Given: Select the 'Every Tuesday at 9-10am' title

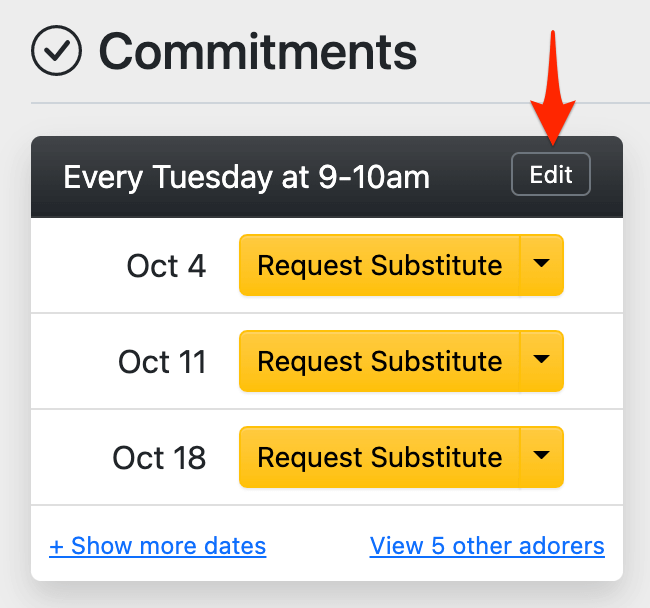Looking at the screenshot, I should tap(246, 178).
